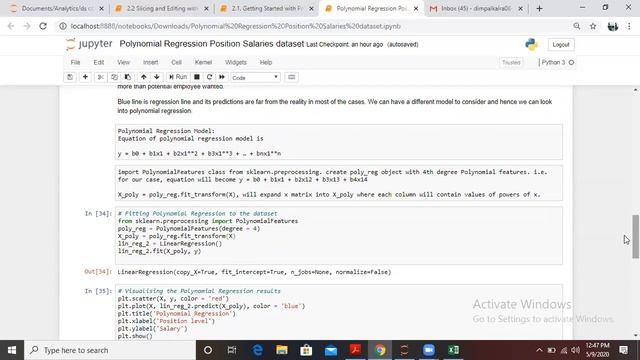Run the selected cell
Viewport: 640px width, 360px height.
[x=178, y=77]
